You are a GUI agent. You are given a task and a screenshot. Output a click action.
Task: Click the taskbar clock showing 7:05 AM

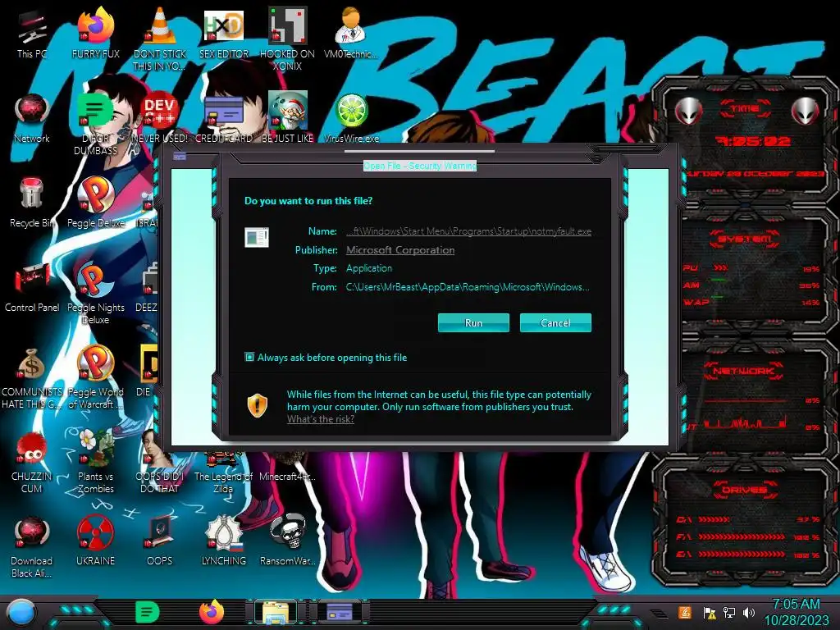796,612
